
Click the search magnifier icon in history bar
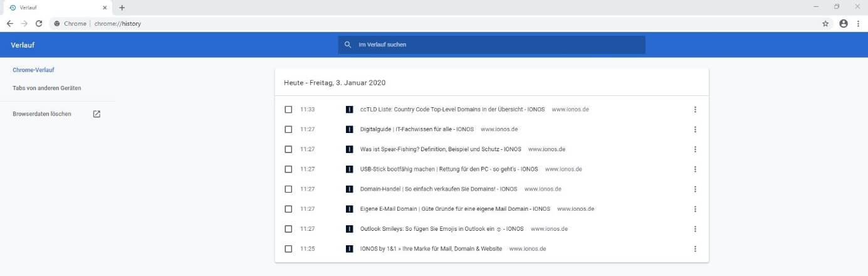(348, 45)
